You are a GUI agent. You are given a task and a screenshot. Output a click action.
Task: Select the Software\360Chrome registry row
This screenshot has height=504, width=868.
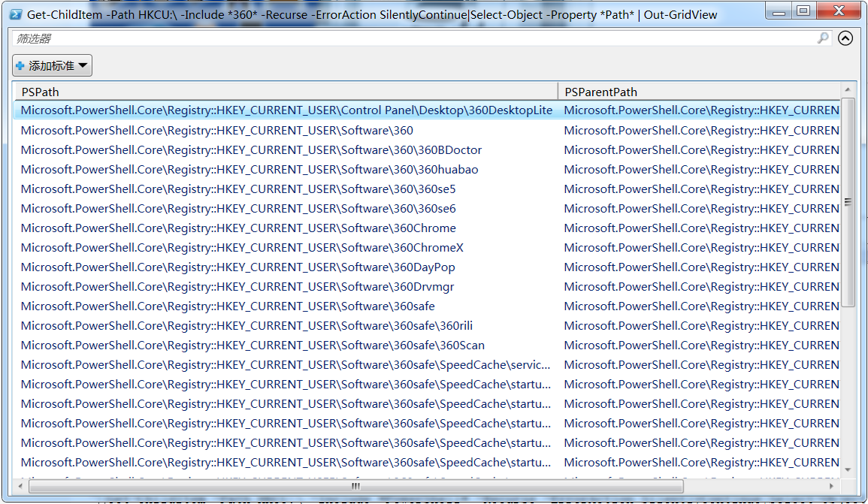[x=301, y=228]
